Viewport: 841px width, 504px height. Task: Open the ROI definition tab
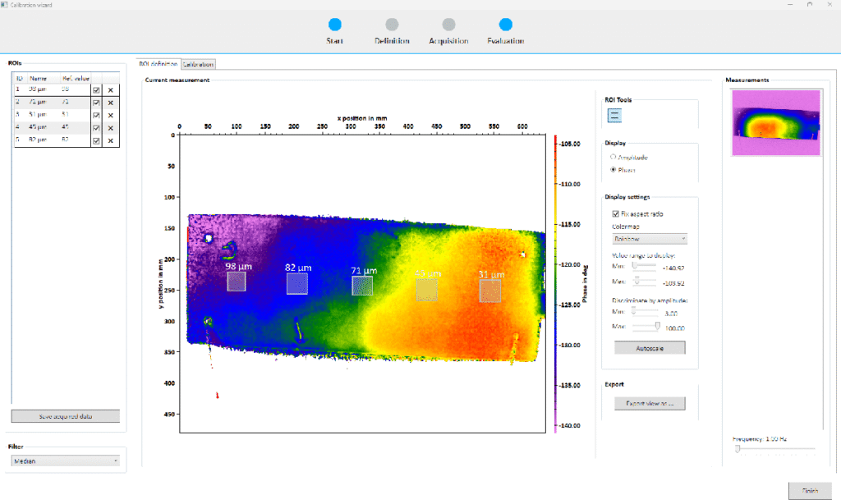point(158,64)
